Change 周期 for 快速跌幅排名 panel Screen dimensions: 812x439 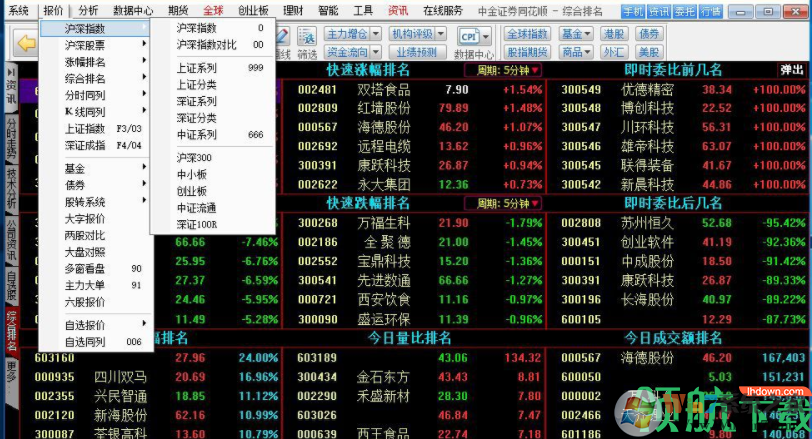(502, 203)
